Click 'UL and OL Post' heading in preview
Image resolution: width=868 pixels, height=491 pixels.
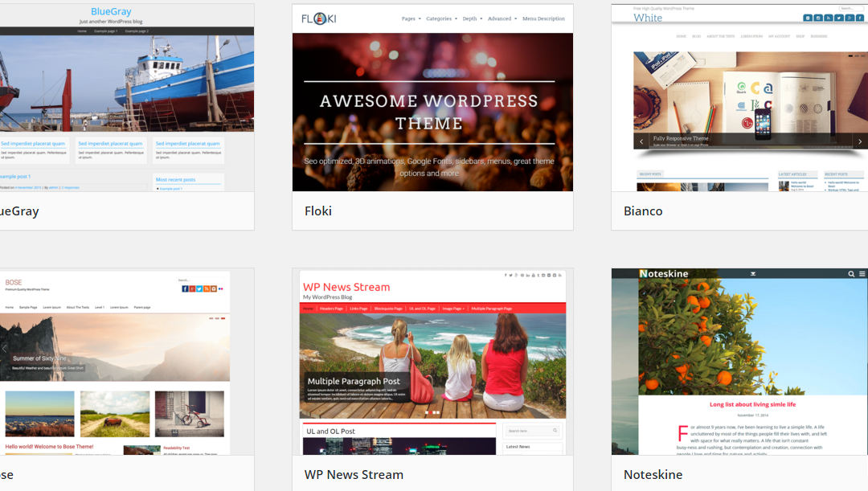[330, 432]
